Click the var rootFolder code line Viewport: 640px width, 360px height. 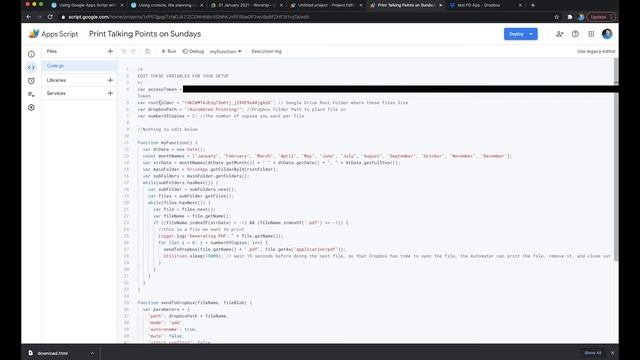pos(273,103)
